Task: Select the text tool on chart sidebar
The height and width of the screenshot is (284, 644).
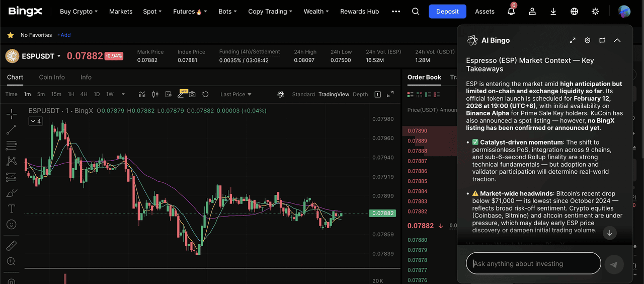Action: point(11,208)
